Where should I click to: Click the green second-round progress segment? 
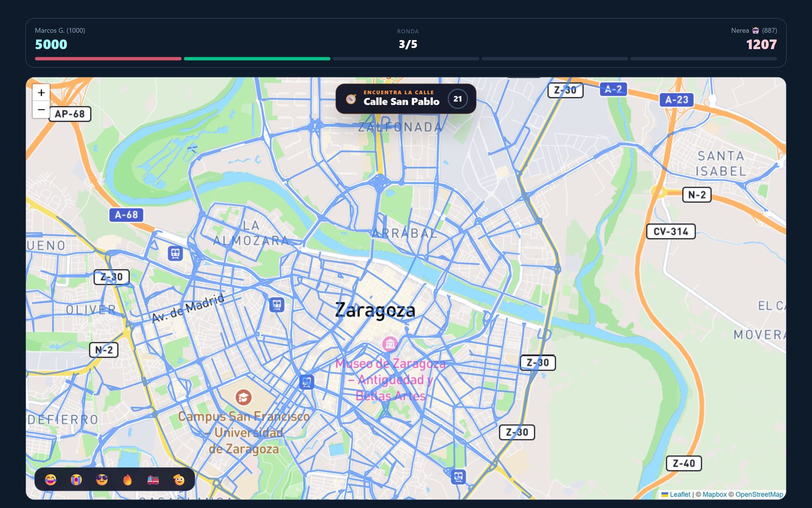coord(257,59)
